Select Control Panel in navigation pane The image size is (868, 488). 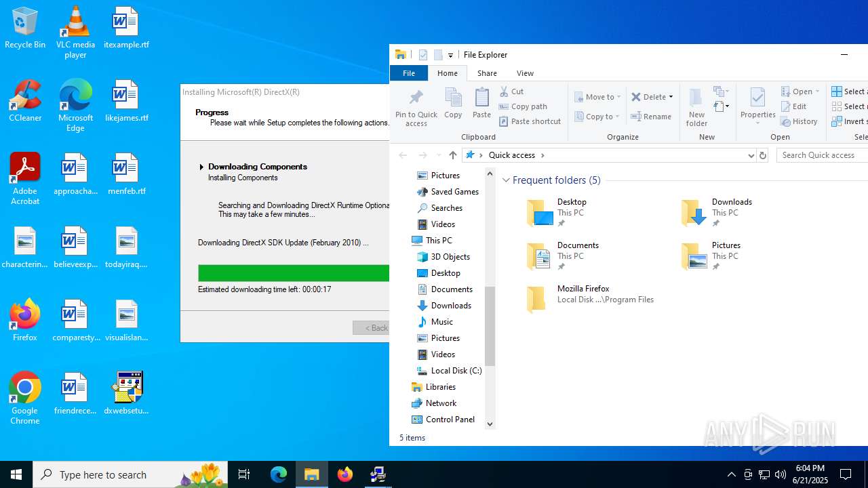[x=450, y=420]
